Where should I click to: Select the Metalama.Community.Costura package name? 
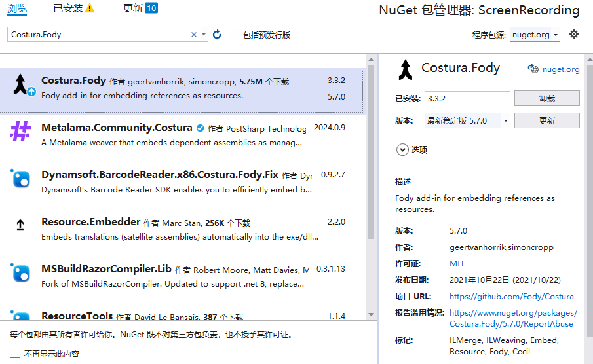[x=117, y=128]
